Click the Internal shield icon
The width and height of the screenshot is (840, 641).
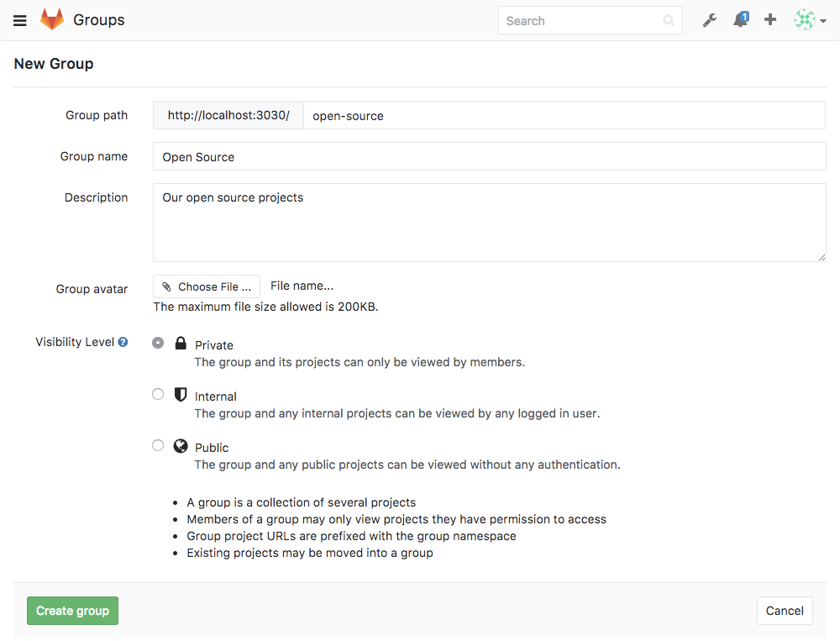pos(181,395)
